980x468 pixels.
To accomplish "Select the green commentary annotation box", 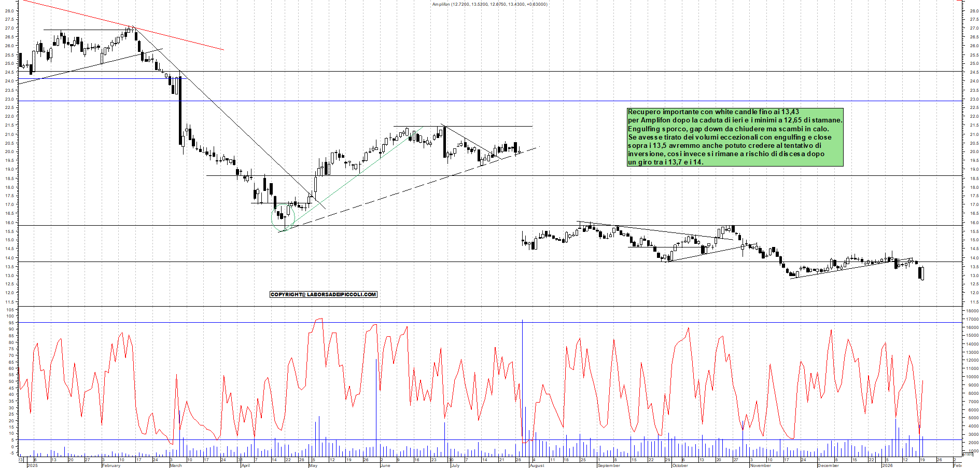I will click(735, 137).
